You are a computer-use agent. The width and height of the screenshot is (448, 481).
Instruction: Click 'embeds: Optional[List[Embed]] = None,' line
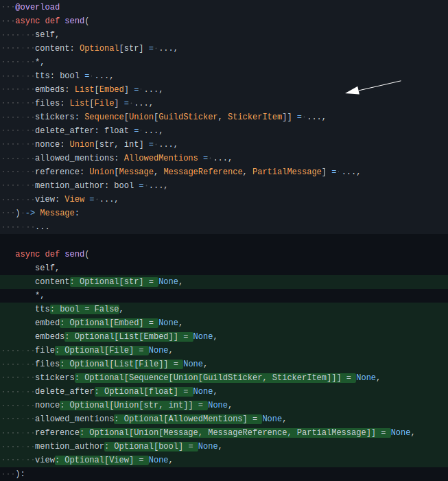pyautogui.click(x=126, y=336)
